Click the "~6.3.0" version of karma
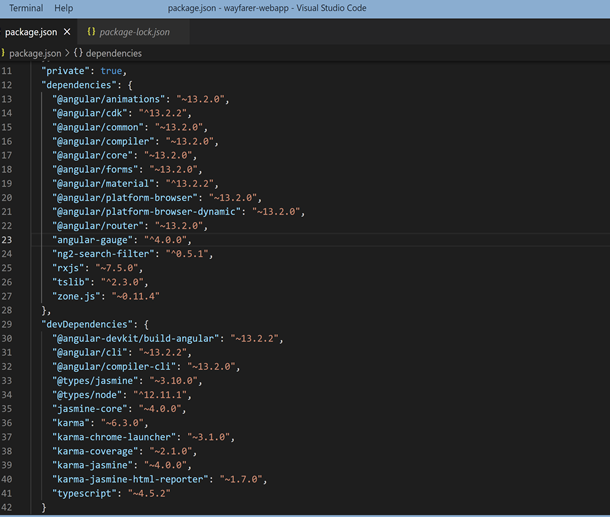Image resolution: width=610 pixels, height=517 pixels. pyautogui.click(x=122, y=422)
